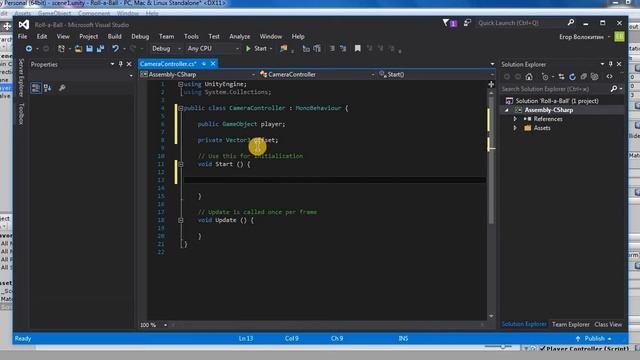Sort properties alphabetically
This screenshot has width=640, height=360.
pyautogui.click(x=48, y=88)
